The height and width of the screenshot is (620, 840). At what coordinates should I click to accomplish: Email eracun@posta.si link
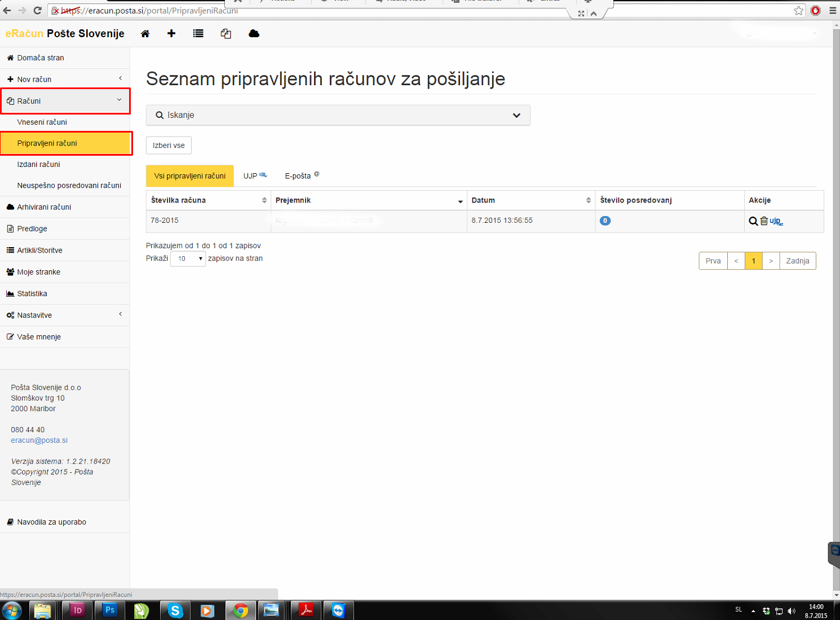pyautogui.click(x=39, y=440)
